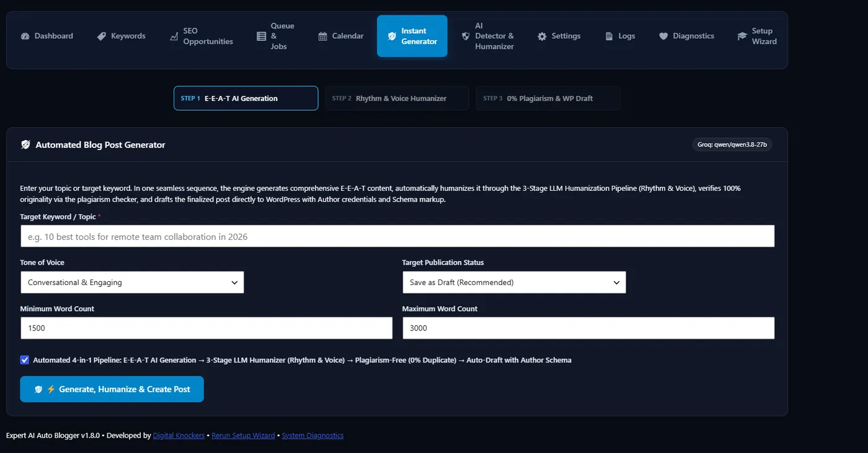This screenshot has width=868, height=453.
Task: Open the System Diagnostics footer link
Action: pos(312,436)
